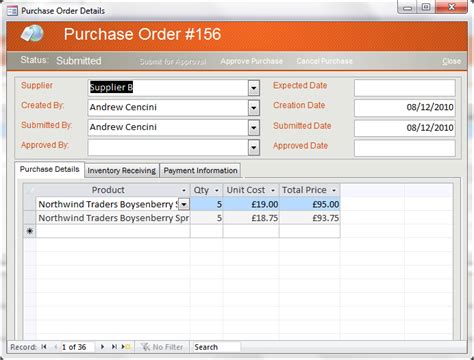Jump to the last record arrow

pyautogui.click(x=114, y=347)
